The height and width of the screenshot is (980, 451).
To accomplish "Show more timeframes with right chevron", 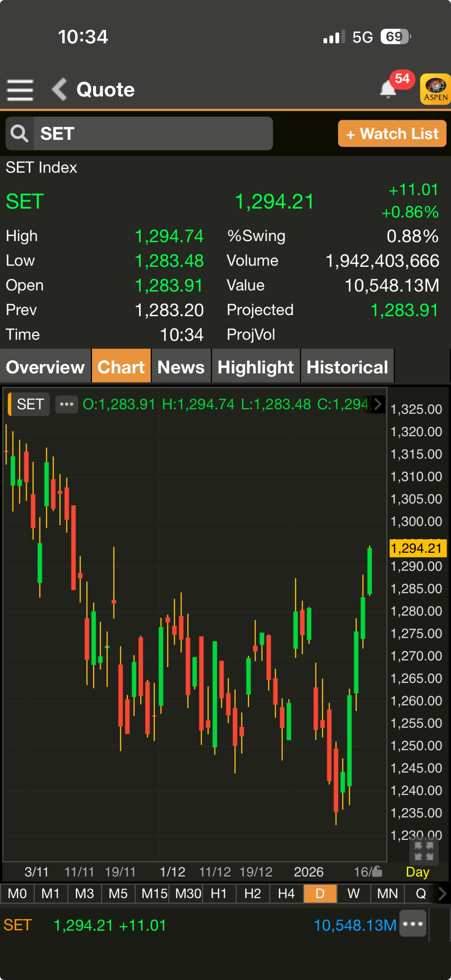I will click(442, 893).
